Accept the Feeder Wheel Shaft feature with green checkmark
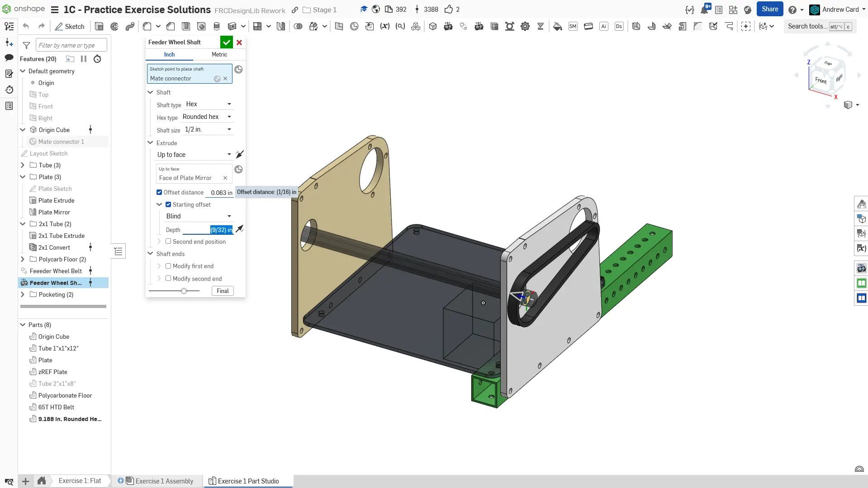 click(226, 42)
